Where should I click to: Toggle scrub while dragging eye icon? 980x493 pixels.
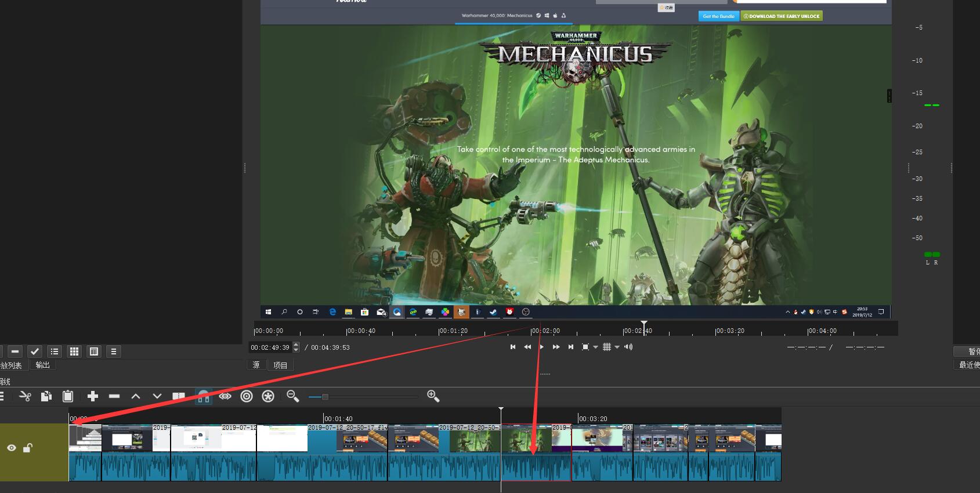point(225,396)
